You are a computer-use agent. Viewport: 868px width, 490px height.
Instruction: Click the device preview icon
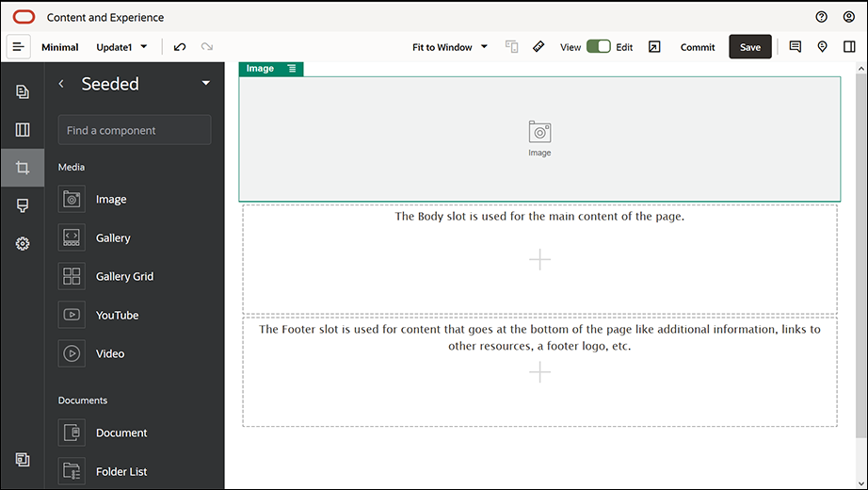pos(511,47)
